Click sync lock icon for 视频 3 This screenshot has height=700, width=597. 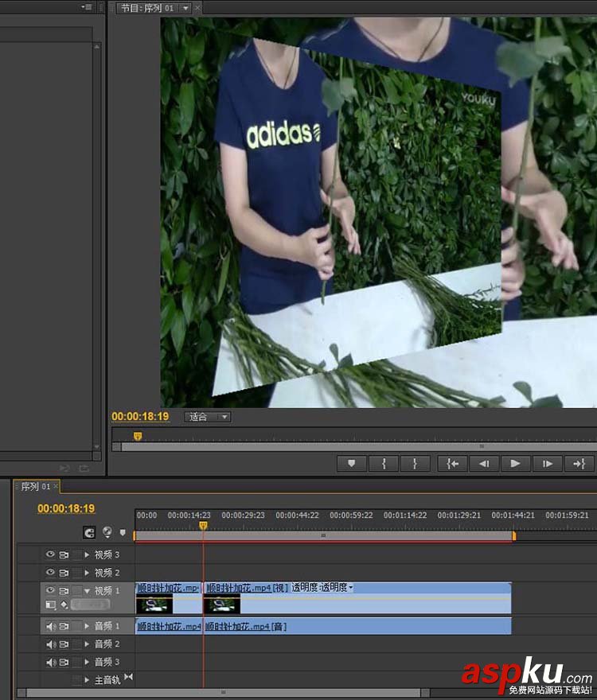click(x=64, y=555)
